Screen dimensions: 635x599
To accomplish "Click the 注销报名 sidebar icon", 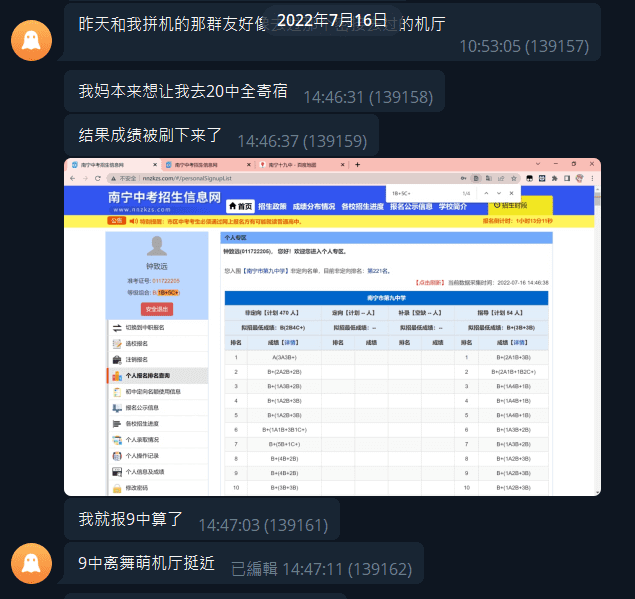I will (116, 360).
